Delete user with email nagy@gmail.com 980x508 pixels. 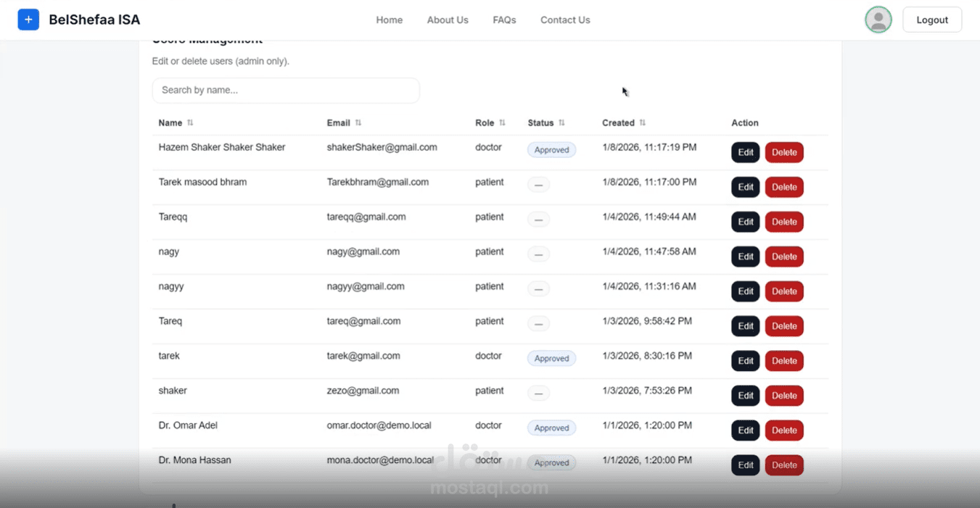click(x=784, y=257)
